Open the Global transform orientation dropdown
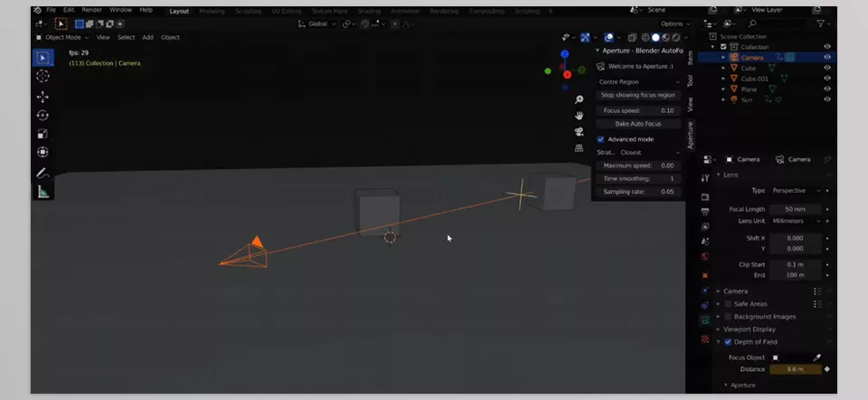868x400 pixels. [316, 24]
